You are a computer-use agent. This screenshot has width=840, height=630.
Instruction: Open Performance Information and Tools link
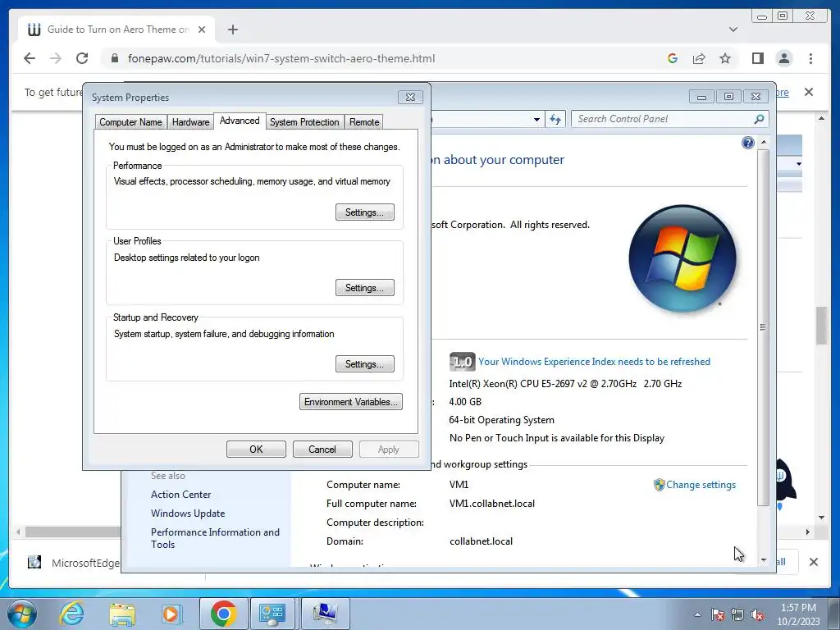click(x=215, y=538)
